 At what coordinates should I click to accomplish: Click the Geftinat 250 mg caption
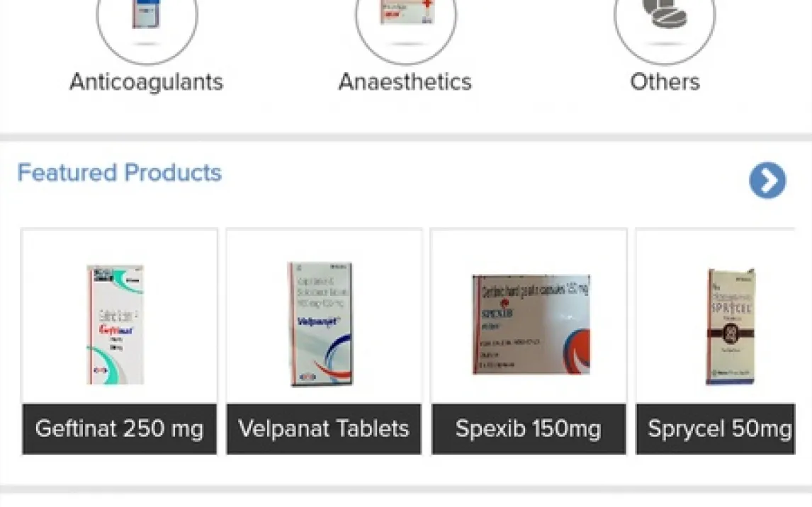coord(119,429)
